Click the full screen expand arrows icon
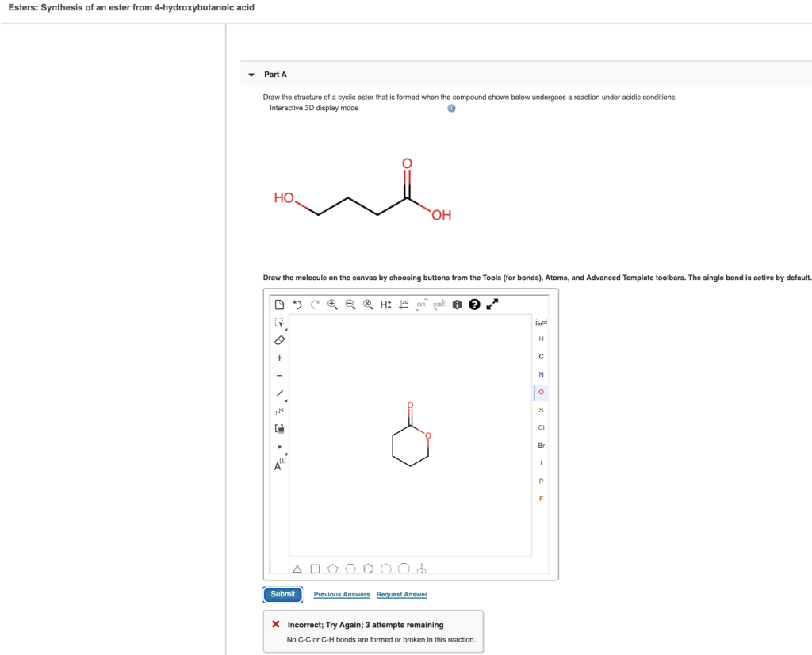Screen dimensions: 812x655 pos(492,304)
